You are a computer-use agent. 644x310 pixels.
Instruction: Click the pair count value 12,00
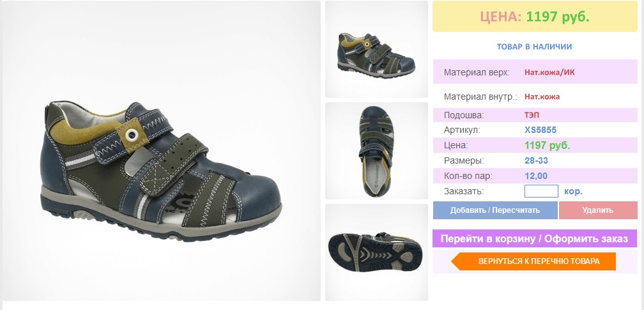point(536,176)
